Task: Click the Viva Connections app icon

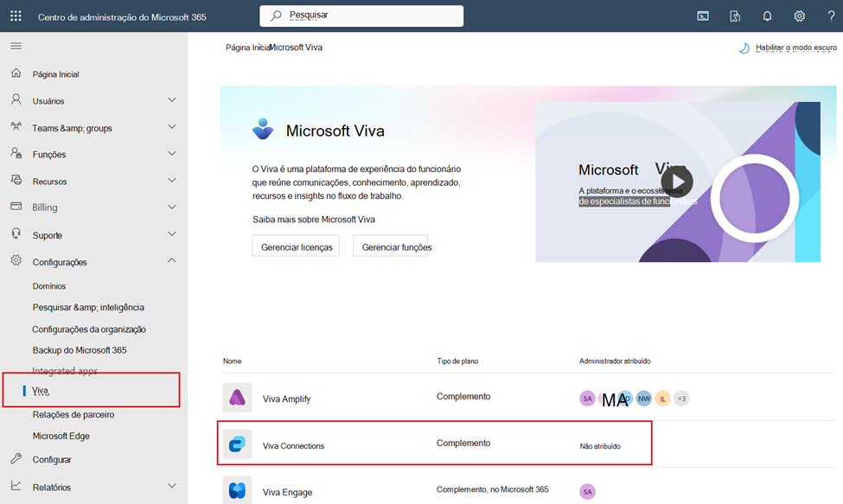Action: pyautogui.click(x=237, y=444)
